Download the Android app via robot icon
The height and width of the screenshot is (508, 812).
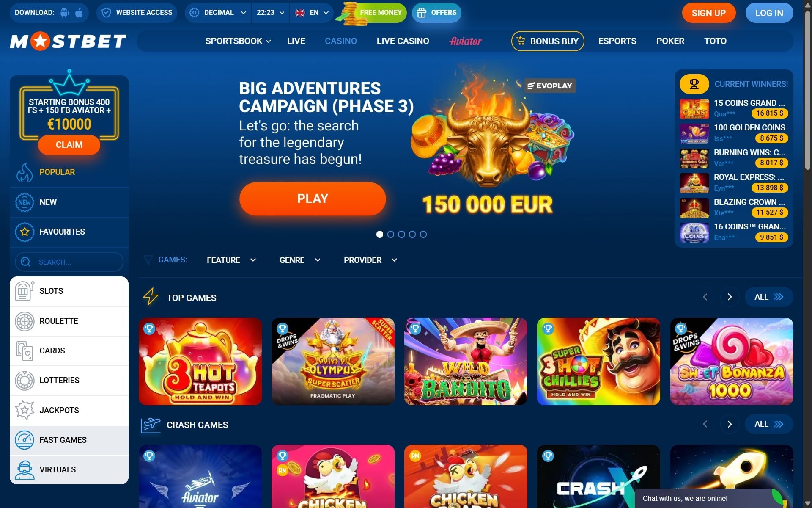(64, 13)
